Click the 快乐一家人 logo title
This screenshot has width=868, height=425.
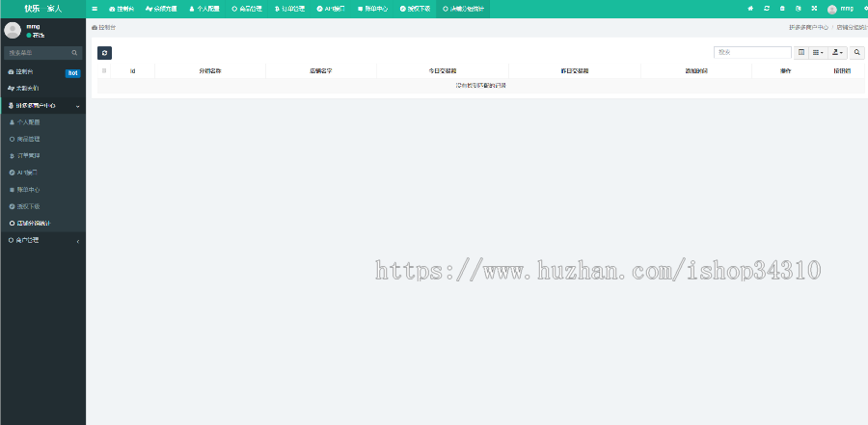pos(42,9)
